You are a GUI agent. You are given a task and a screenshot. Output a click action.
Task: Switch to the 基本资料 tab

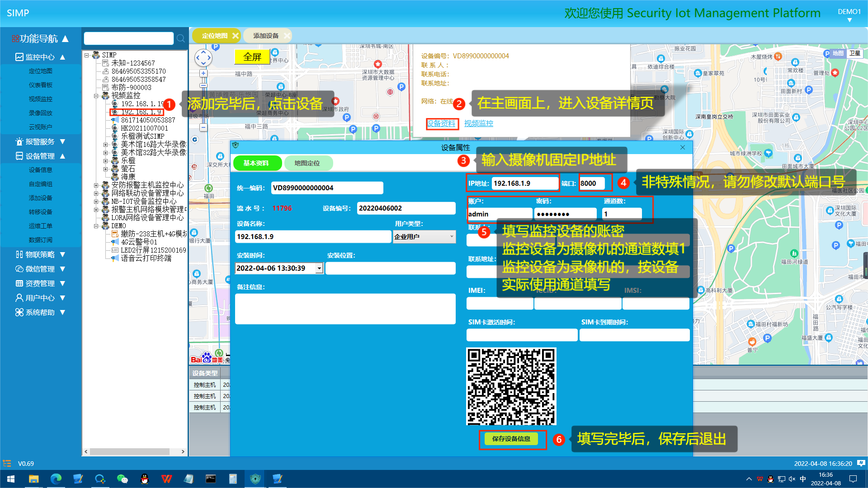(257, 163)
